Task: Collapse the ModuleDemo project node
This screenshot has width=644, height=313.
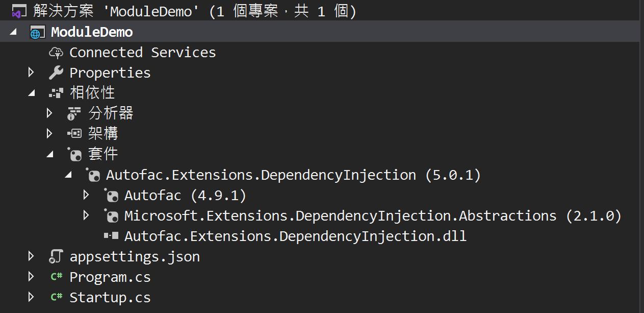Action: point(13,32)
